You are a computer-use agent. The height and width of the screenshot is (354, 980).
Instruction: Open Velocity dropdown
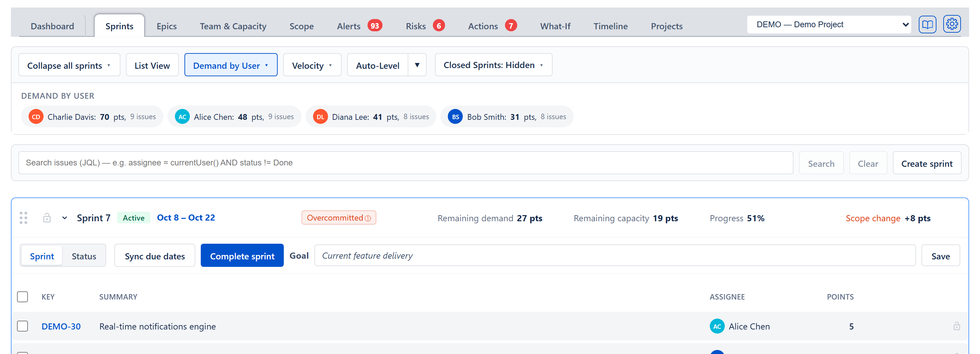point(312,65)
